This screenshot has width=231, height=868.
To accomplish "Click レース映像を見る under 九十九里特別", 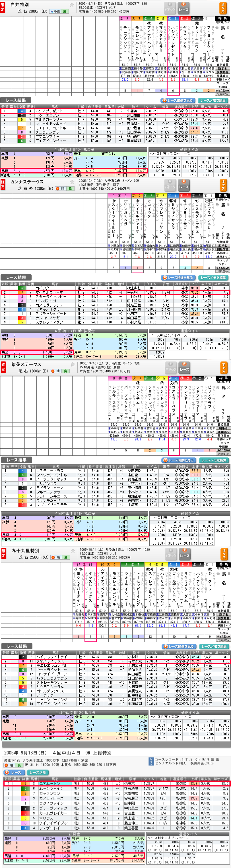I will point(179,647).
